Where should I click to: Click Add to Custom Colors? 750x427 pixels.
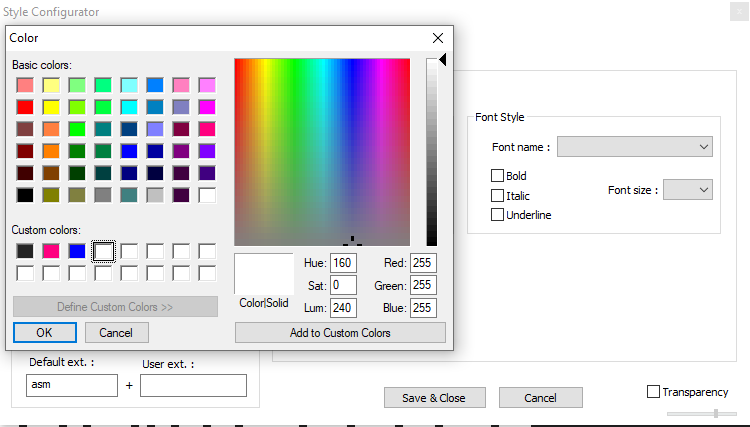[x=340, y=332]
